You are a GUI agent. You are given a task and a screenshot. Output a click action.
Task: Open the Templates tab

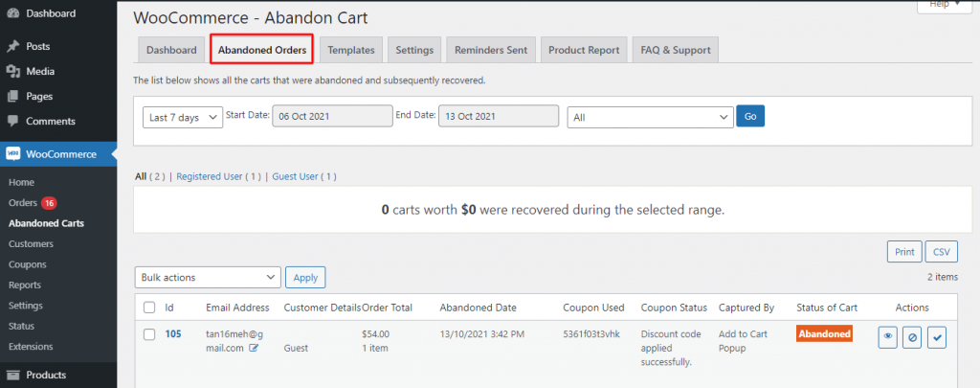click(x=351, y=50)
